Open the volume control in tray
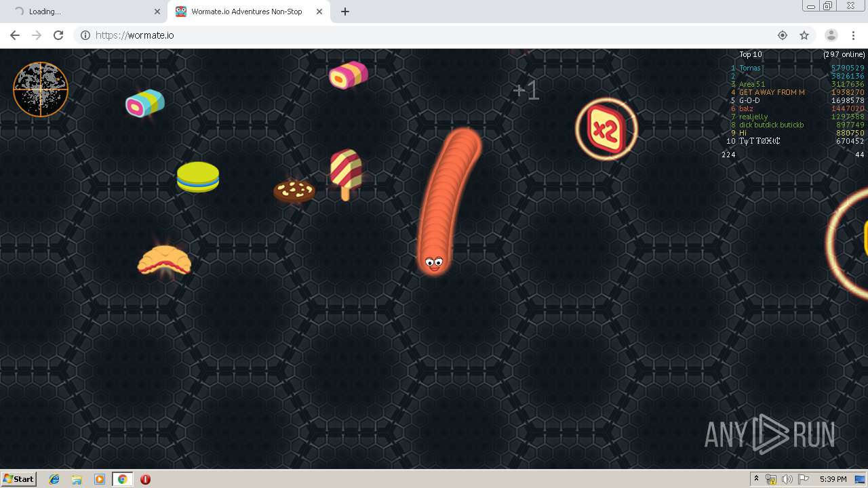This screenshot has height=488, width=868. pos(787,479)
